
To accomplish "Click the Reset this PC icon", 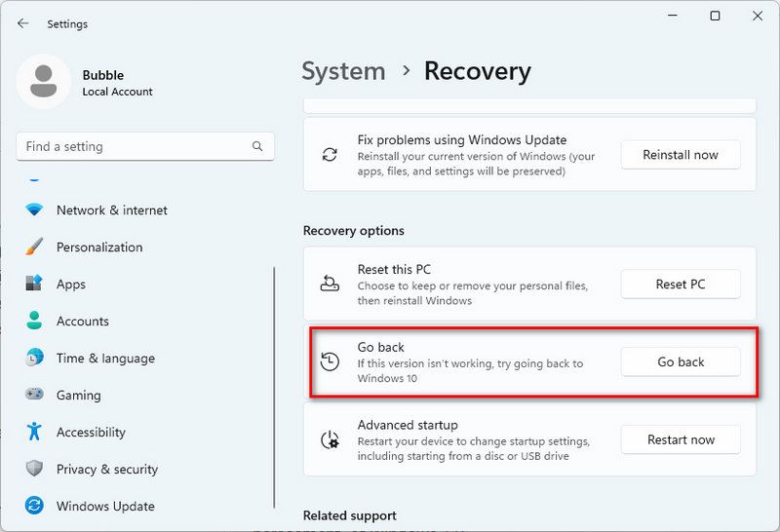I will click(x=330, y=284).
